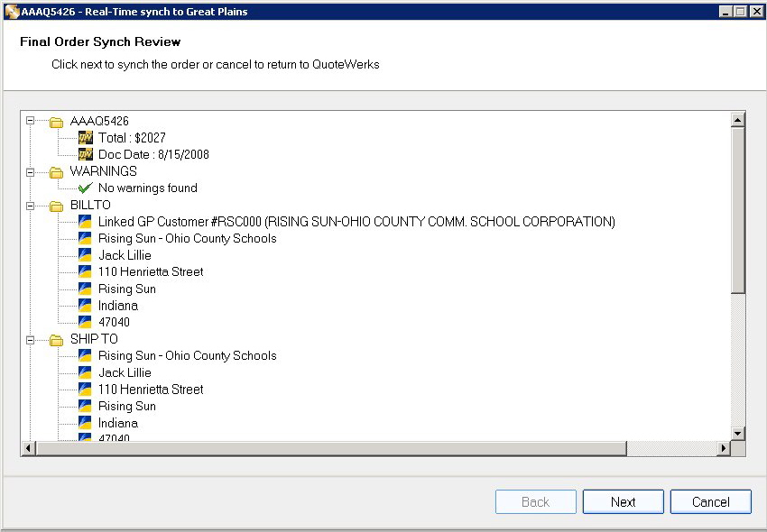The height and width of the screenshot is (532, 767).
Task: Click the AAAQ5426 folder icon
Action: 57,122
